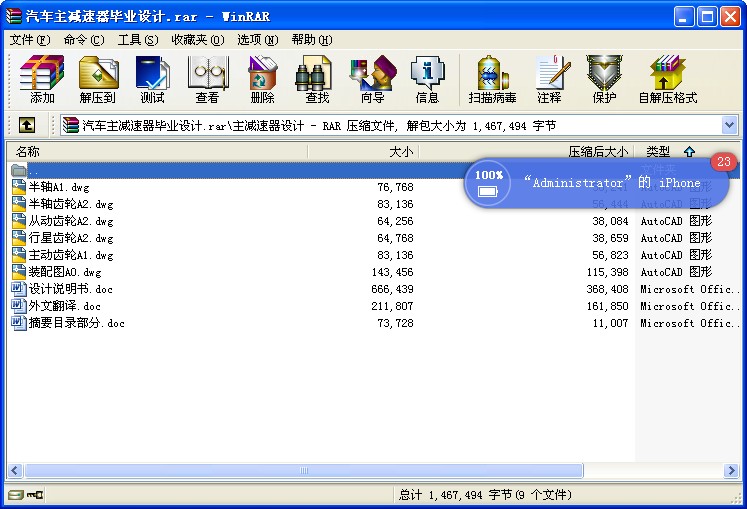Sort by the 大小 column header
This screenshot has width=747, height=509.
pyautogui.click(x=363, y=152)
